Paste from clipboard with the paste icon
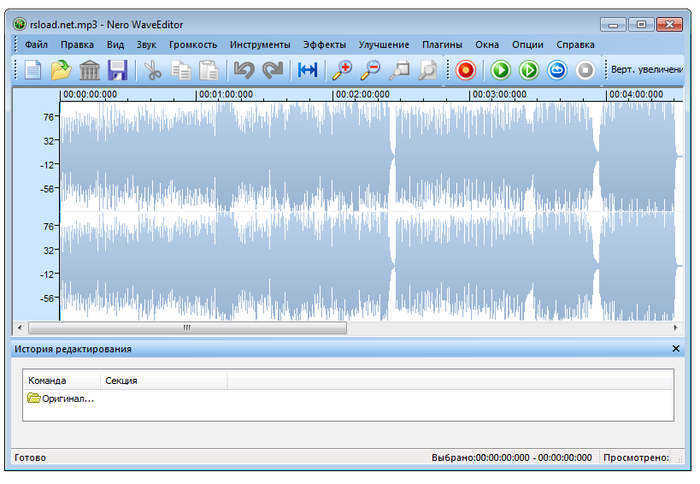This screenshot has width=700, height=484. [x=208, y=71]
